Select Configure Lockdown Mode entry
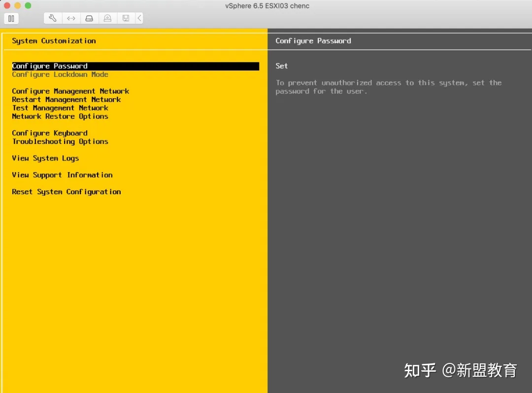This screenshot has width=532, height=393. click(60, 74)
